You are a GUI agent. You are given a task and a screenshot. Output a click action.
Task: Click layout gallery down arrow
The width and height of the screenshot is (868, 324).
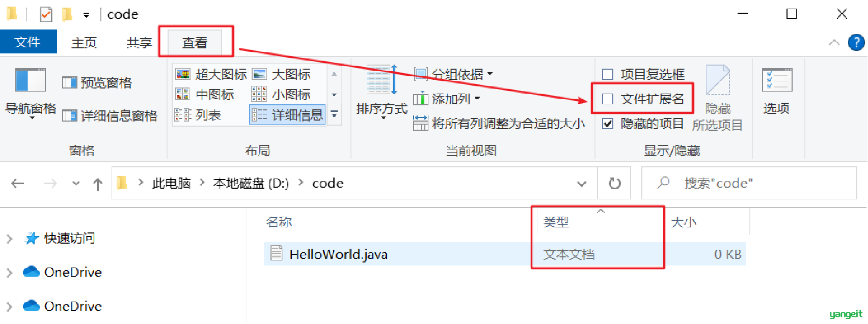coord(334,95)
